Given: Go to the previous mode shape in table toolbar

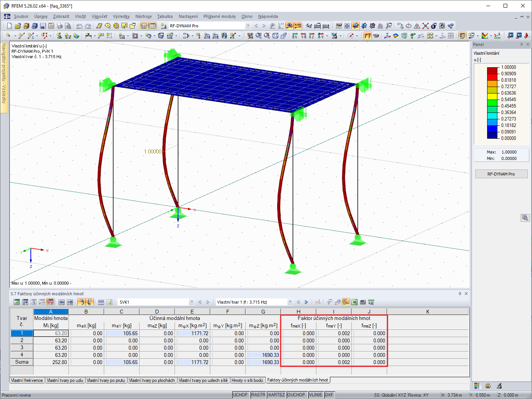Looking at the screenshot, I should coord(298,302).
